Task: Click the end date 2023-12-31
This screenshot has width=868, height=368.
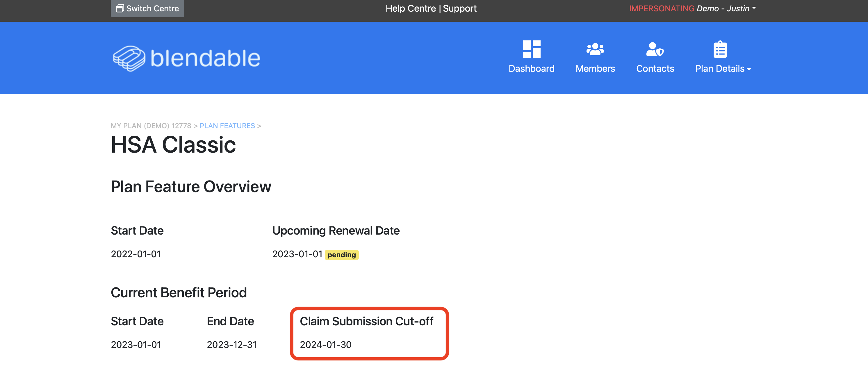Action: [x=232, y=344]
